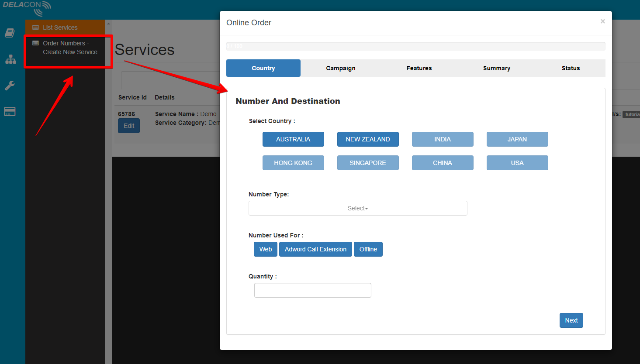Switch to the Status tab

(571, 68)
